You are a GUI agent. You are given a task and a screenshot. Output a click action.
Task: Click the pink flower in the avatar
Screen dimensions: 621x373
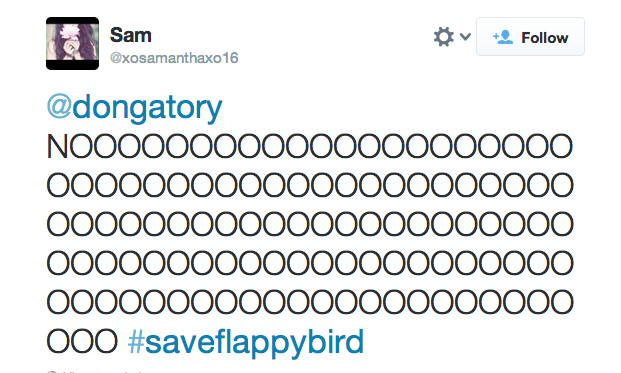(x=71, y=32)
